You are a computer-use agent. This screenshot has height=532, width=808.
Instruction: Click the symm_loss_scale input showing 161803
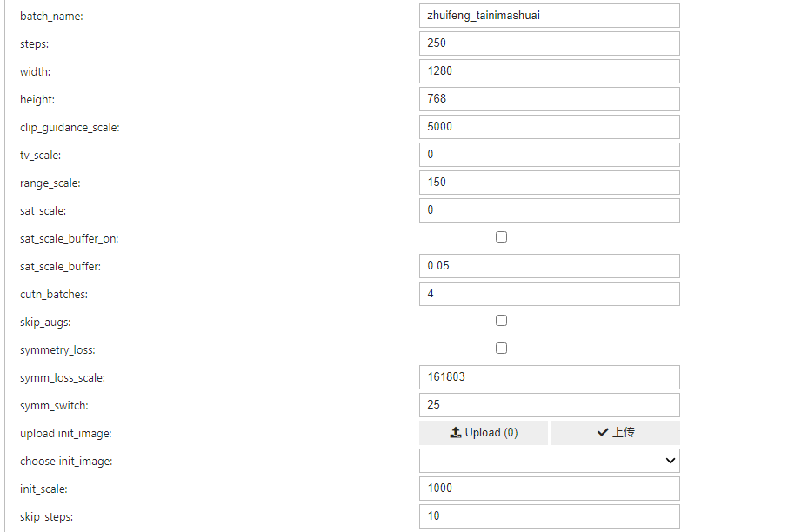[549, 376]
